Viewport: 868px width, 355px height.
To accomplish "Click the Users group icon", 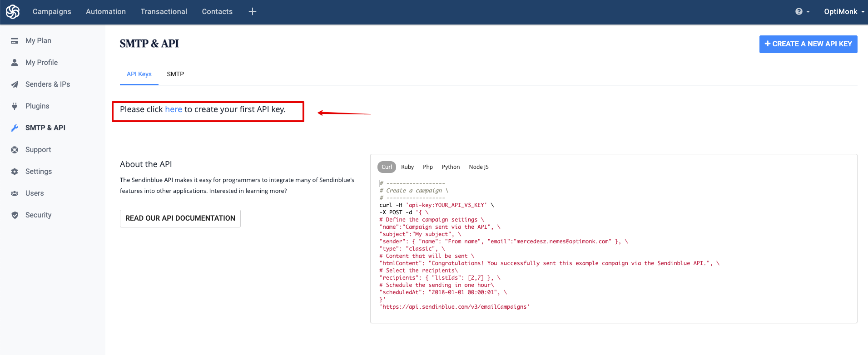I will click(15, 193).
